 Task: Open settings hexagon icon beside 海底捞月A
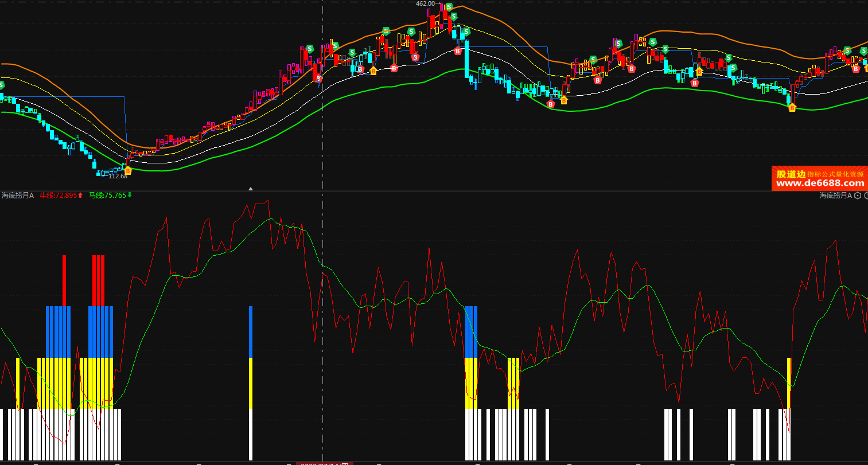858,196
